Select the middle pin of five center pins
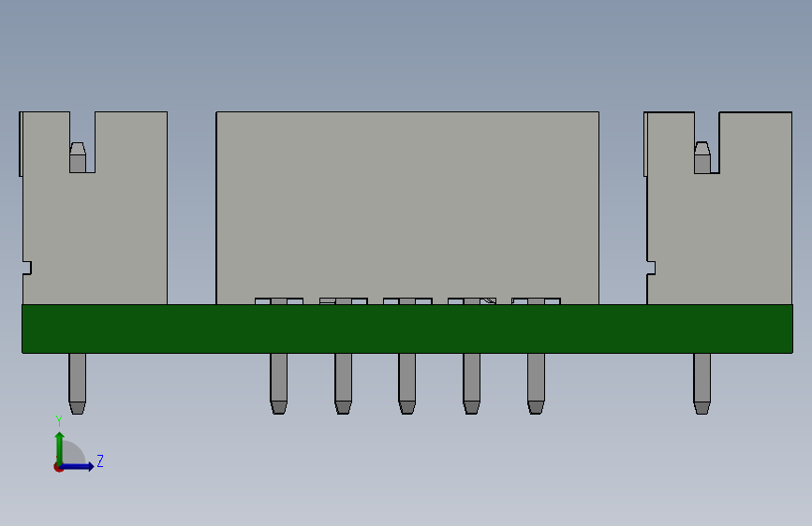The image size is (812, 526). [x=407, y=384]
